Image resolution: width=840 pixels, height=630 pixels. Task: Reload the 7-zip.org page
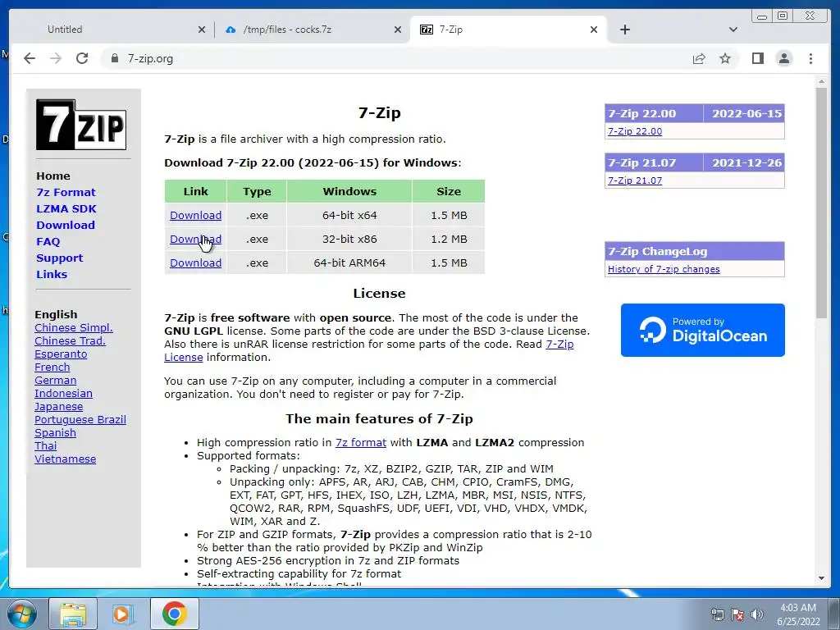tap(82, 58)
